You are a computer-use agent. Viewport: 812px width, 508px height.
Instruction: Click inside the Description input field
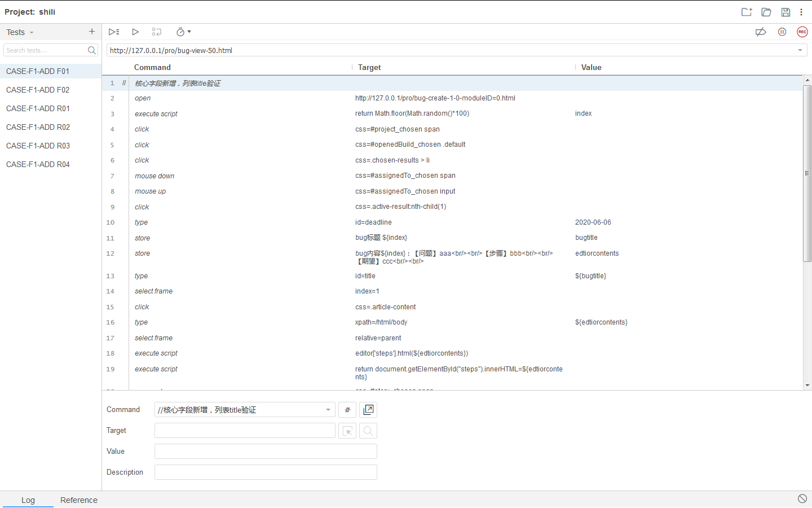265,472
